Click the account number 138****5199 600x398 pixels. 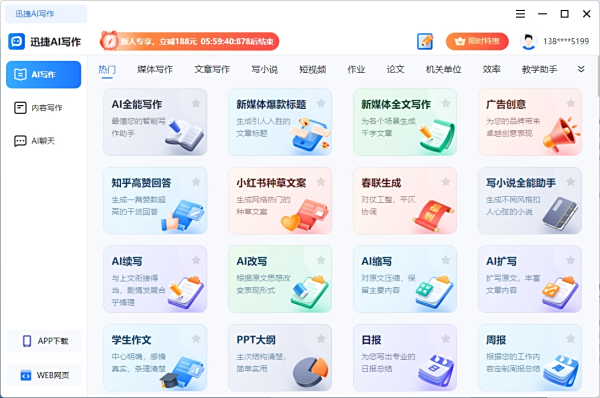point(566,41)
